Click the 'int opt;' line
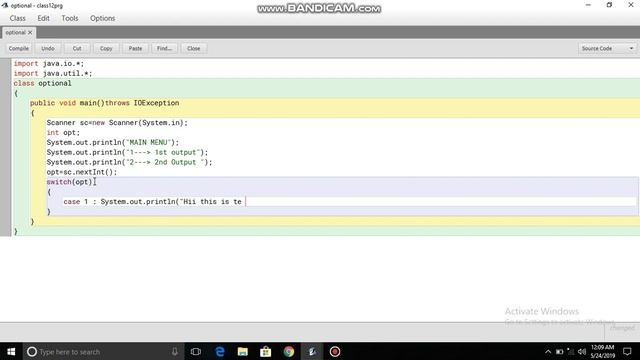 coord(63,133)
